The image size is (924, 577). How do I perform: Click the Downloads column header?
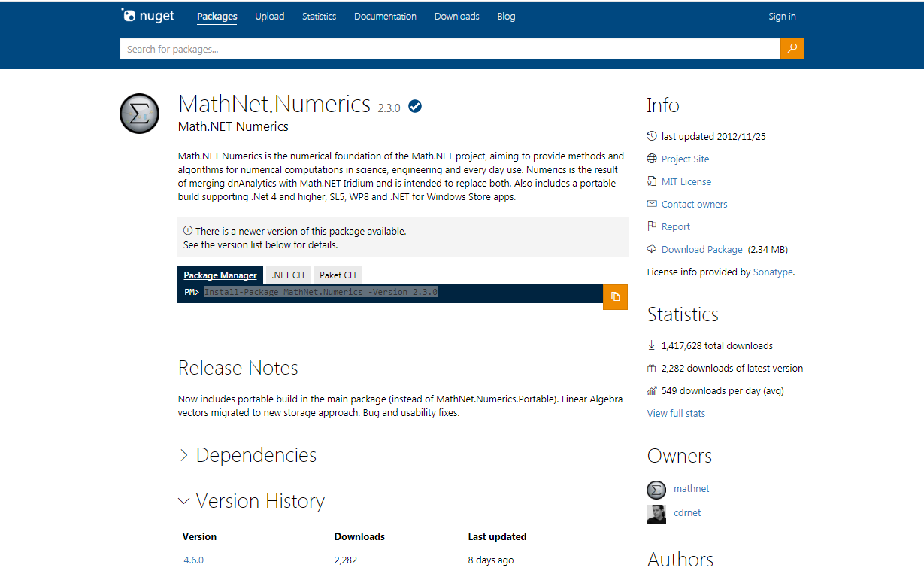pos(359,536)
